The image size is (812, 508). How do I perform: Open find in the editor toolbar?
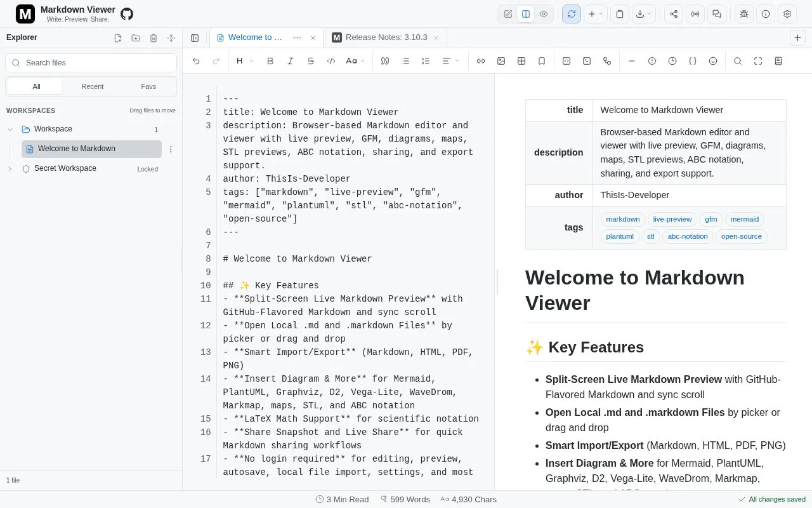(x=738, y=61)
